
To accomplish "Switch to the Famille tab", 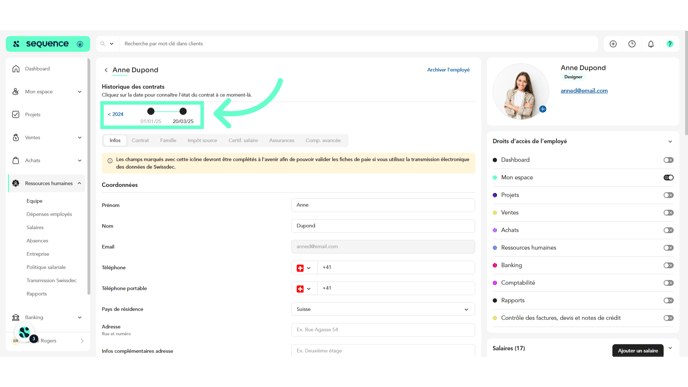I will (x=168, y=140).
